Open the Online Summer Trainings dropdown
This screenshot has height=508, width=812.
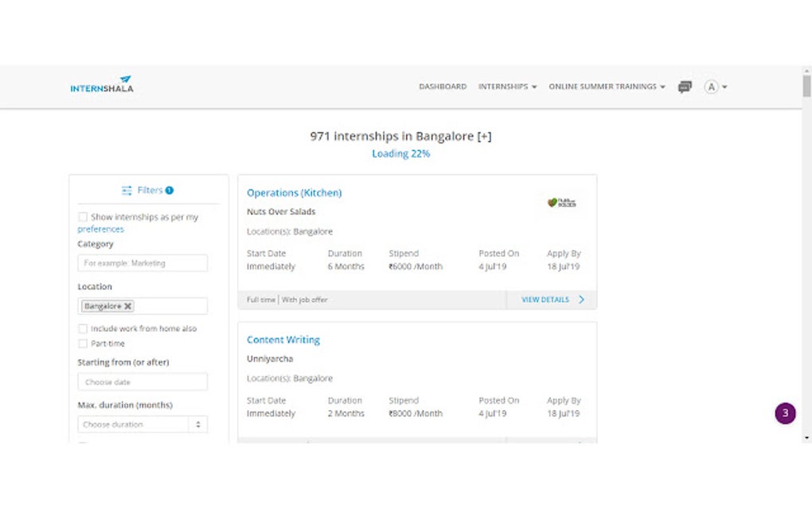pos(607,87)
